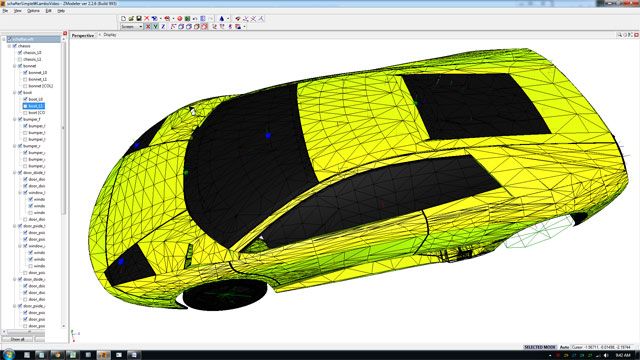Toggle the Z axis lock button
Image resolution: width=640 pixels, height=360 pixels.
tap(163, 27)
